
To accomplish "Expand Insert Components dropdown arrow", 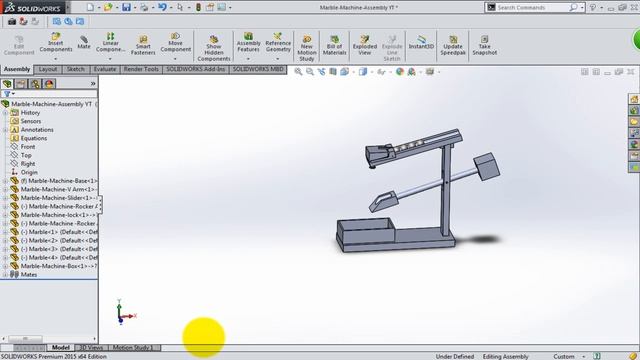I will pyautogui.click(x=56, y=59).
